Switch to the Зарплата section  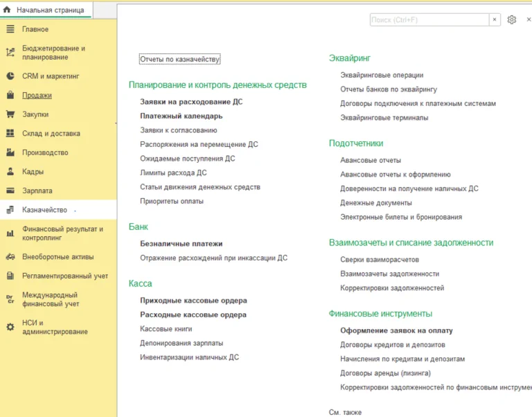37,190
